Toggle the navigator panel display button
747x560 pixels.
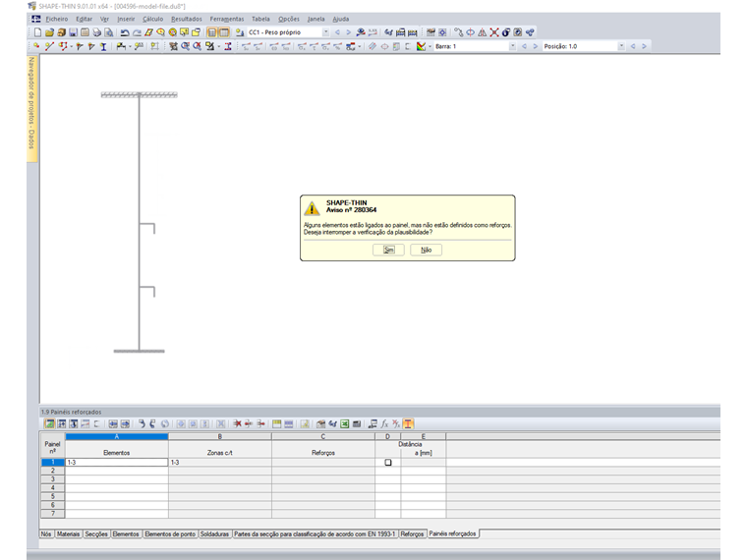[212, 32]
